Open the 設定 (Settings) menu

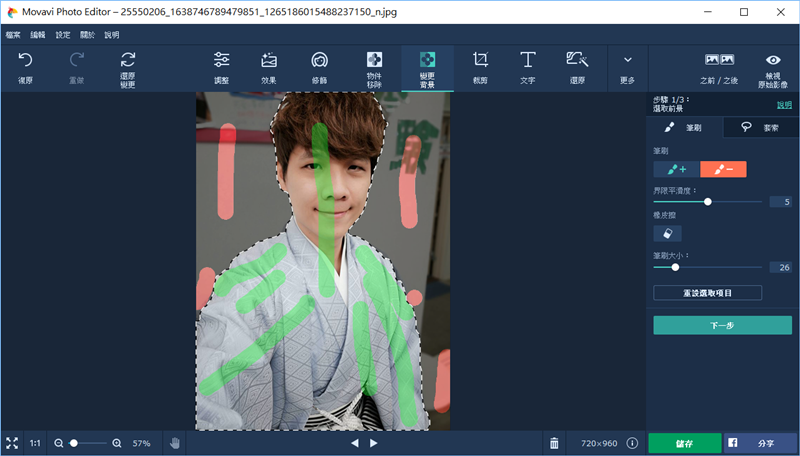(63, 35)
